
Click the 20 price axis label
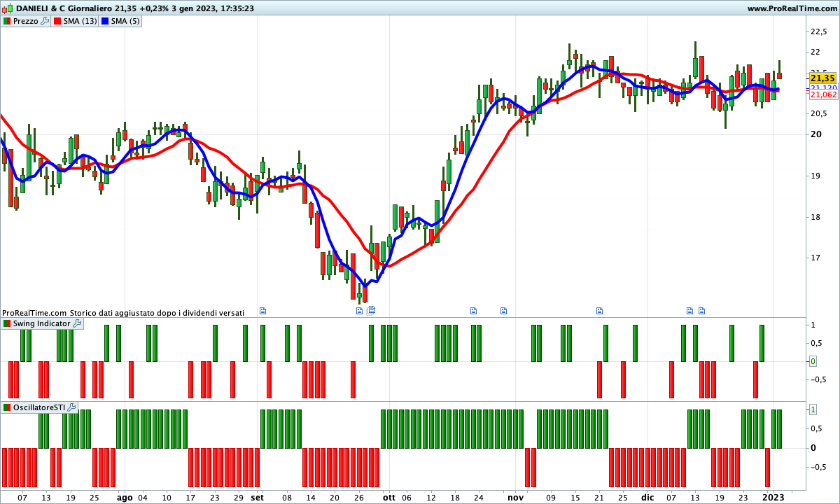(x=815, y=134)
